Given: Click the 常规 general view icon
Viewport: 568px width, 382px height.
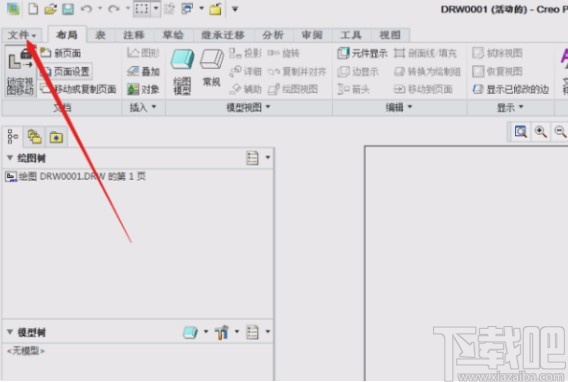Looking at the screenshot, I should pyautogui.click(x=212, y=68).
